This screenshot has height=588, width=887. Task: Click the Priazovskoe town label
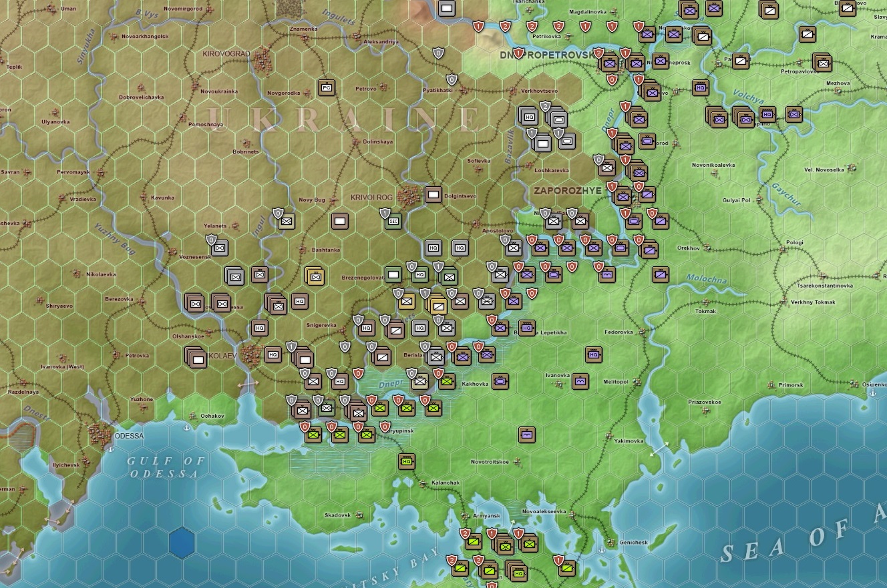pos(705,402)
